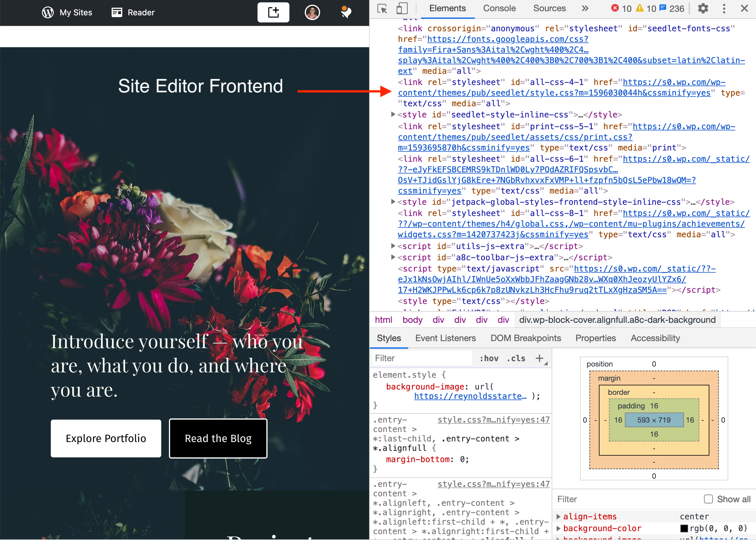The height and width of the screenshot is (540, 756).
Task: Expand the background-color computed property
Action: [559, 528]
